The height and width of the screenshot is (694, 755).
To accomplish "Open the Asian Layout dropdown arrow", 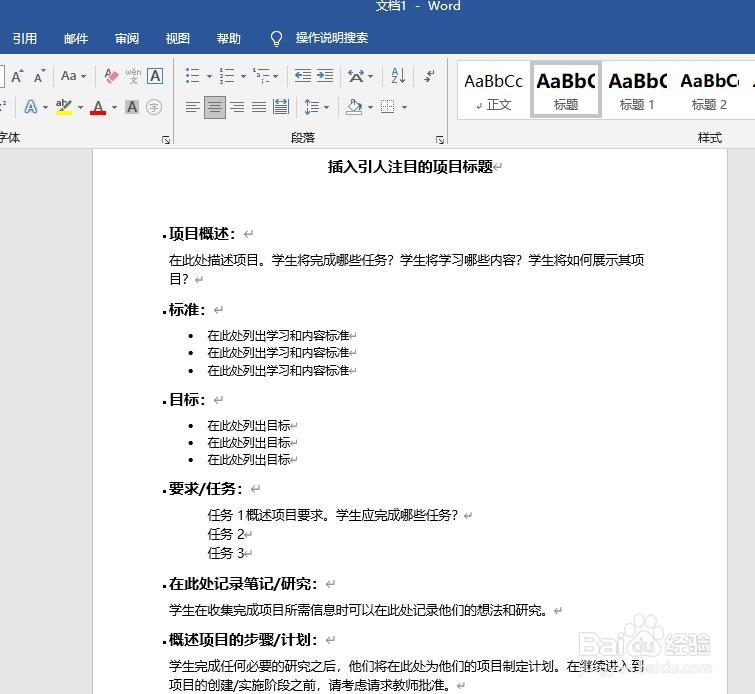I will [370, 76].
